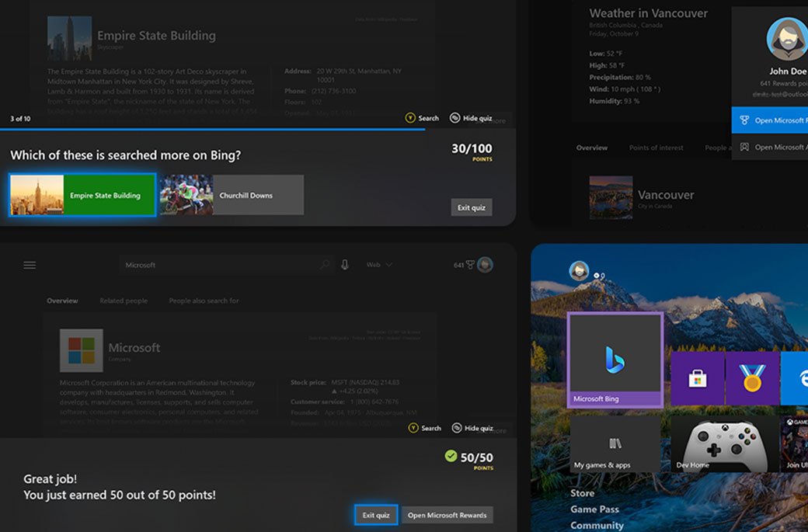Open the hamburger menu on the Bing page
Viewport: 808px width, 532px height.
coord(30,265)
